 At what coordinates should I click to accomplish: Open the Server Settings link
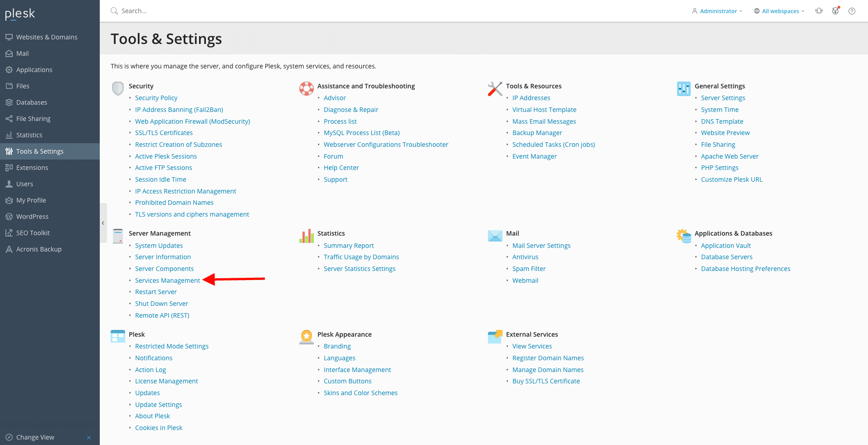(723, 98)
